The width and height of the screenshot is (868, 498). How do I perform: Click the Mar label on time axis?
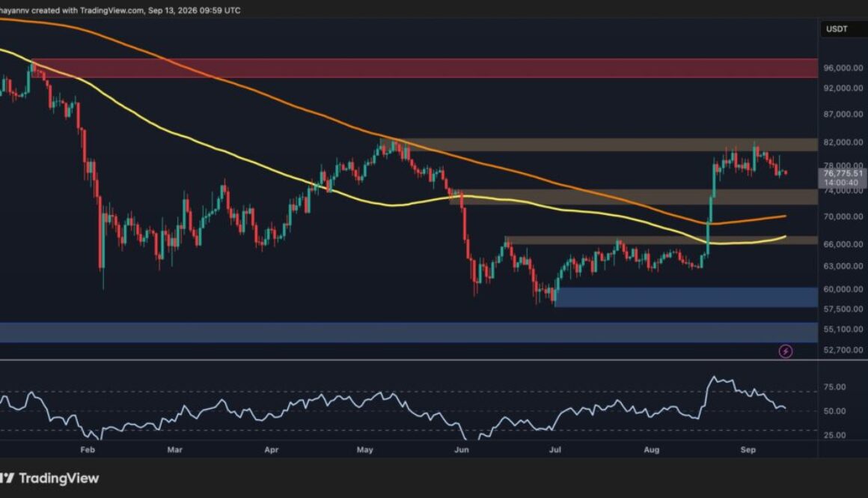pyautogui.click(x=174, y=449)
